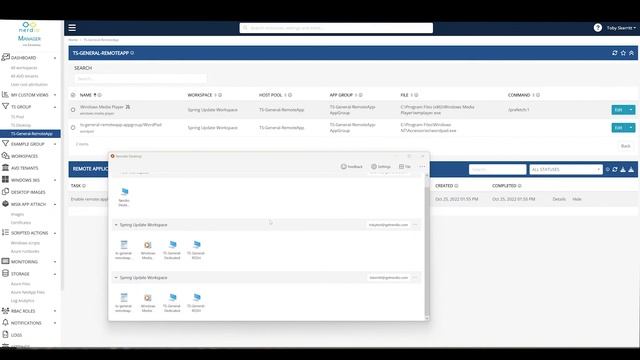640x360 pixels.
Task: Select the WordPad app row radio button
Action: 73,128
